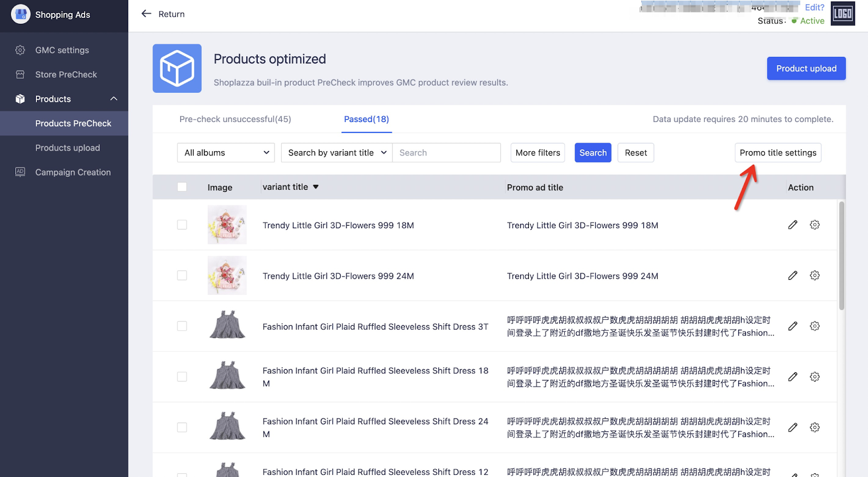Click the LOGO store avatar icon
Screen dimensions: 868x477
[x=843, y=14]
